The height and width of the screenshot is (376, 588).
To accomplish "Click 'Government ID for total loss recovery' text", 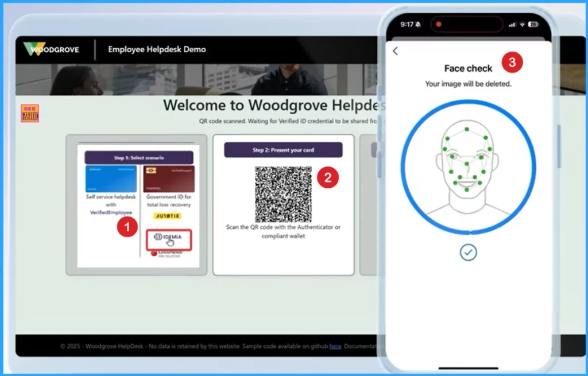I will [x=169, y=200].
